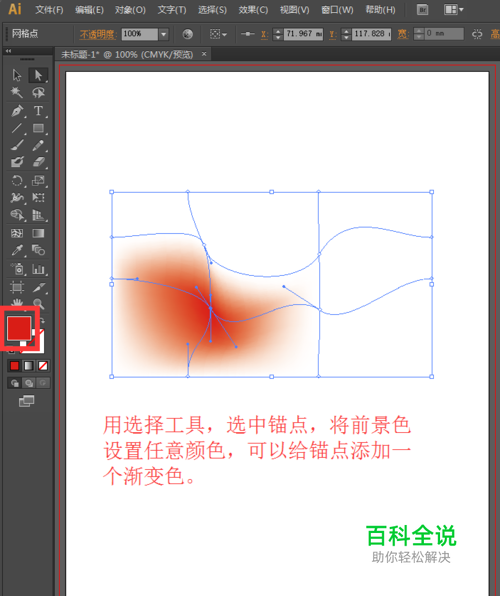Open the align-to selection dropdown

point(219,34)
